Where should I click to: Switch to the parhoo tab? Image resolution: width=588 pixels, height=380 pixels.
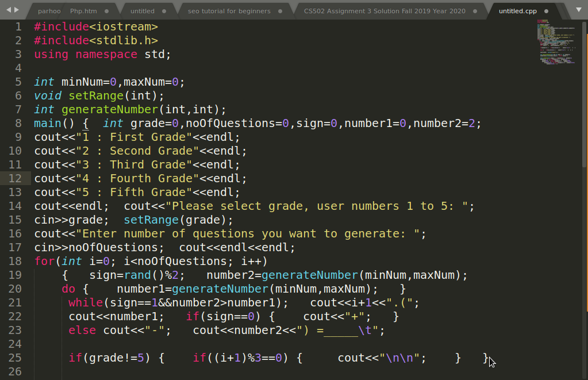point(49,11)
